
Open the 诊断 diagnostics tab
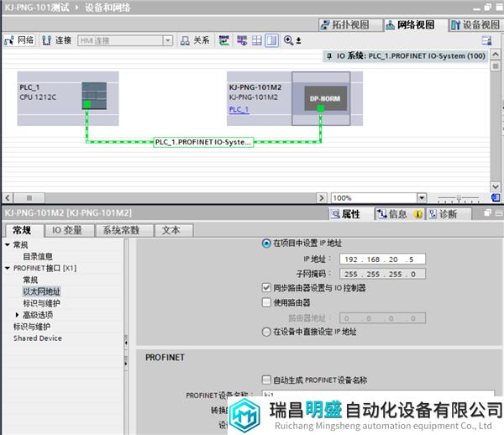(449, 214)
